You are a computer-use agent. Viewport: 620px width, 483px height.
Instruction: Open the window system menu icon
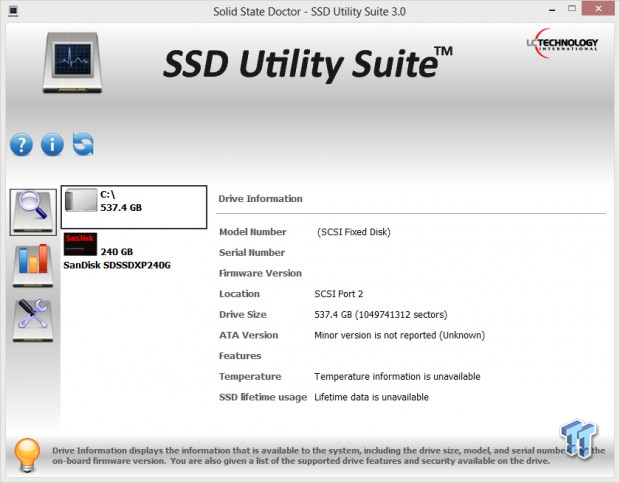click(13, 11)
